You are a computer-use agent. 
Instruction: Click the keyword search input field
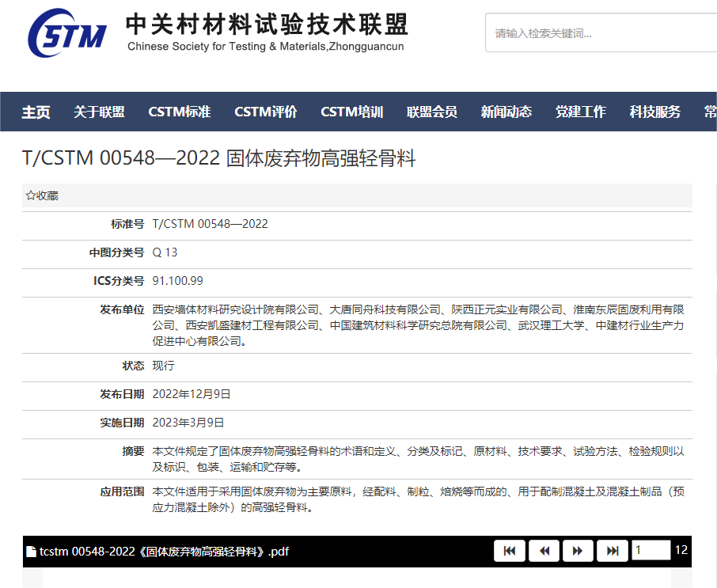pos(601,33)
